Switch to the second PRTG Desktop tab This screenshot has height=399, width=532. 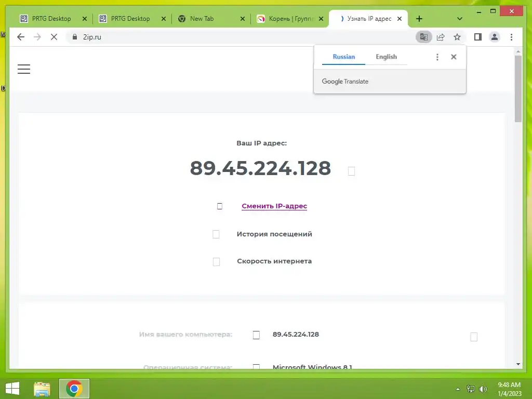tap(130, 19)
